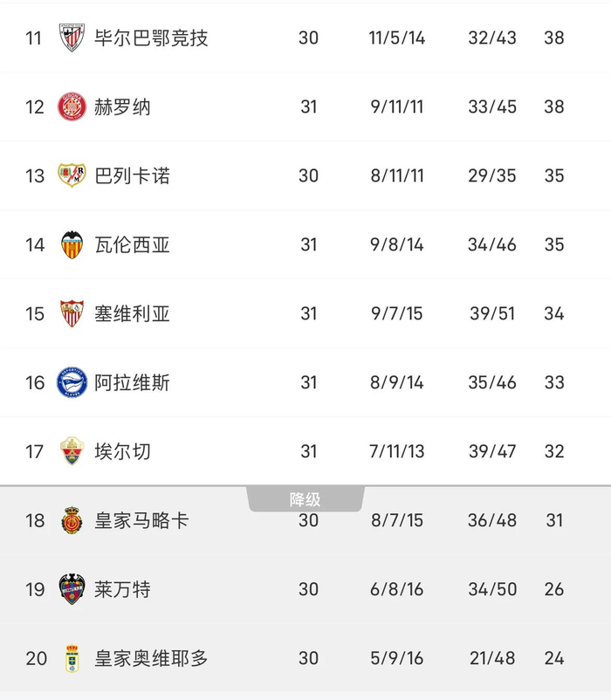The image size is (611, 700).
Task: Click the 降级 relegation zone label
Action: (x=305, y=499)
